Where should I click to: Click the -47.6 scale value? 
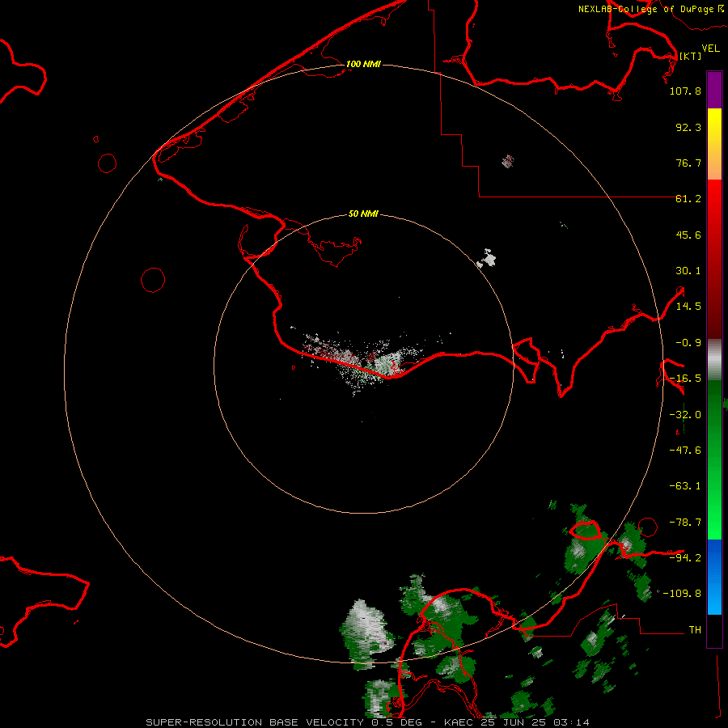point(685,451)
